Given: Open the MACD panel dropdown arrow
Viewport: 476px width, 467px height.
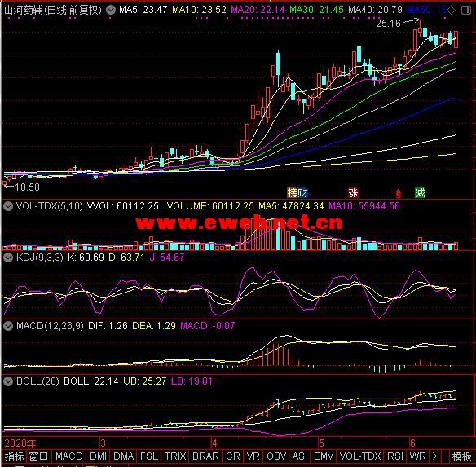Looking at the screenshot, I should point(8,326).
